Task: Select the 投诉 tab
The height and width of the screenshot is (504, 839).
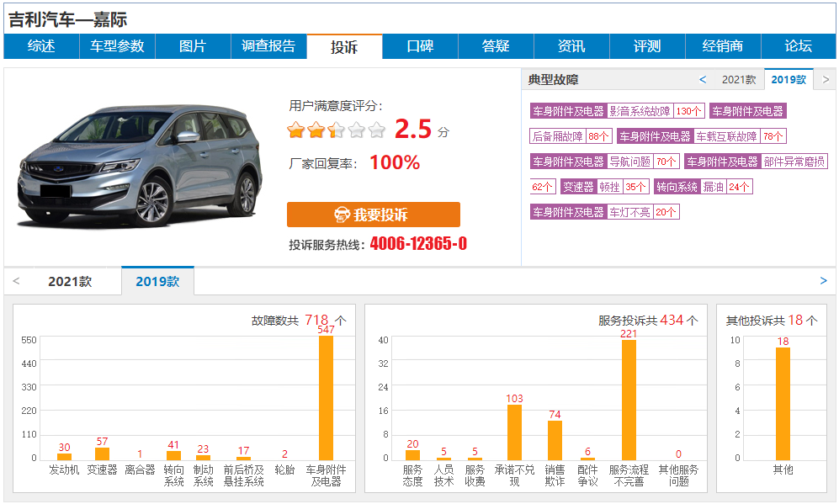Action: click(x=344, y=47)
